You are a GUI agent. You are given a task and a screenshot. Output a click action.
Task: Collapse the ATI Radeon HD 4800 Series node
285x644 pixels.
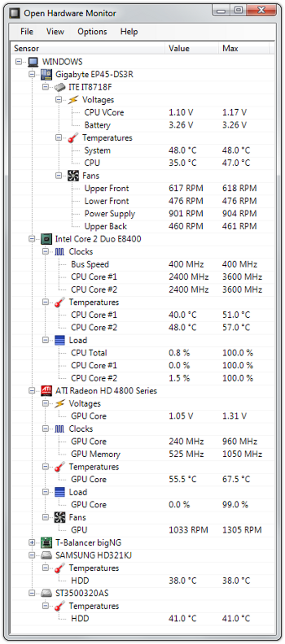pyautogui.click(x=32, y=391)
